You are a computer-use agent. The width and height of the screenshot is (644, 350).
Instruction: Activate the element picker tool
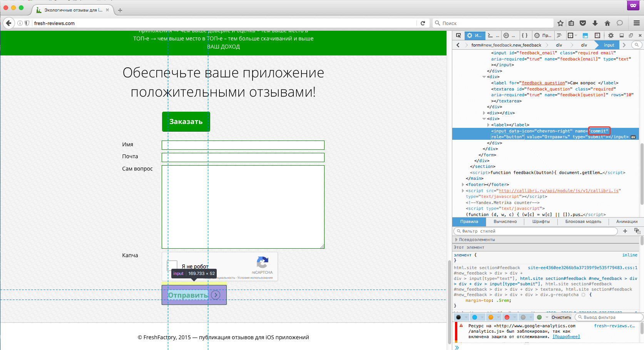point(458,35)
